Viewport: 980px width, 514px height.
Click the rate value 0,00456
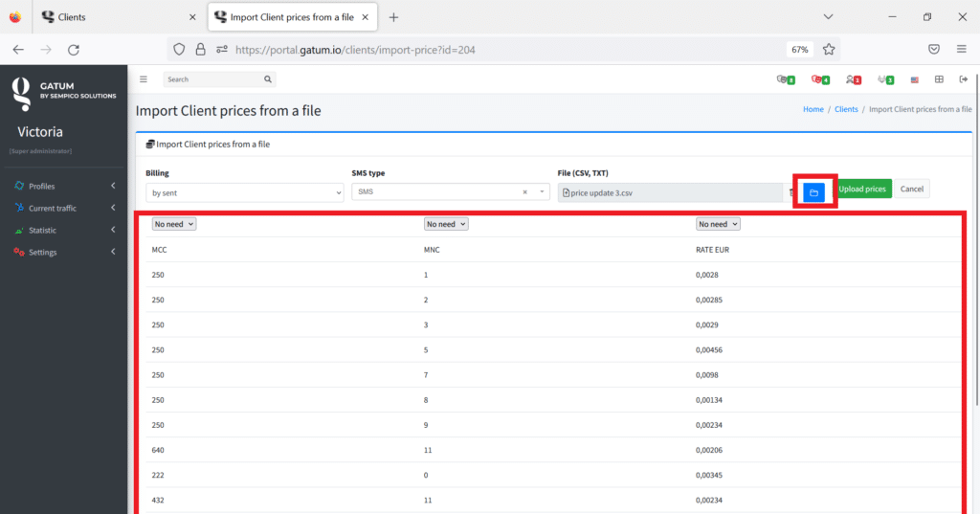tap(709, 349)
